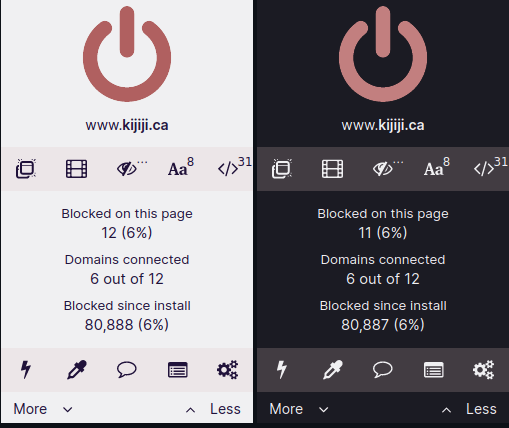Toggle large media film icon, dark panel
The image size is (509, 428).
(x=332, y=169)
